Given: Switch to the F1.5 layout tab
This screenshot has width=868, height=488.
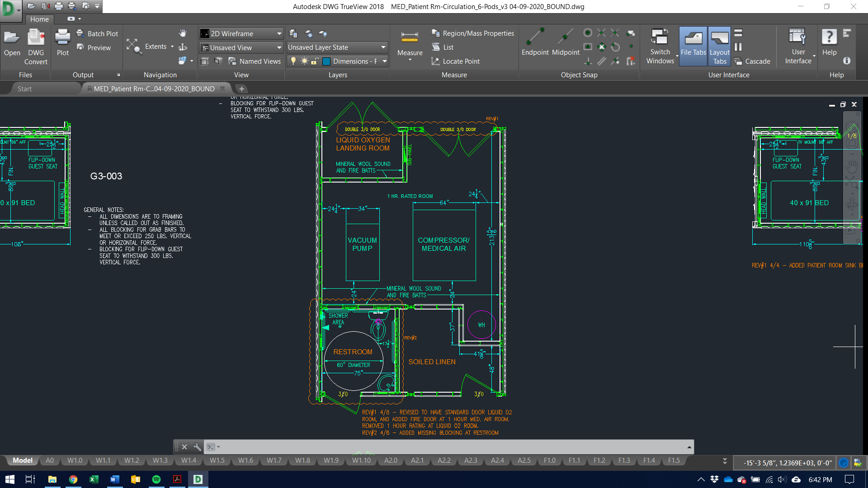Looking at the screenshot, I should 674,460.
